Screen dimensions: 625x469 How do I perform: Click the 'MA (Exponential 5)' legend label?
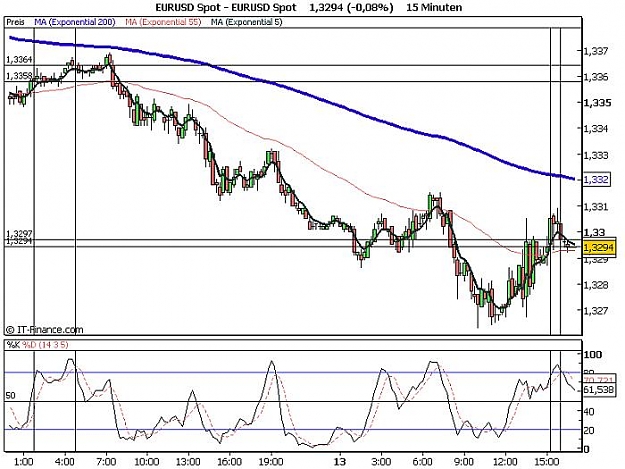246,22
